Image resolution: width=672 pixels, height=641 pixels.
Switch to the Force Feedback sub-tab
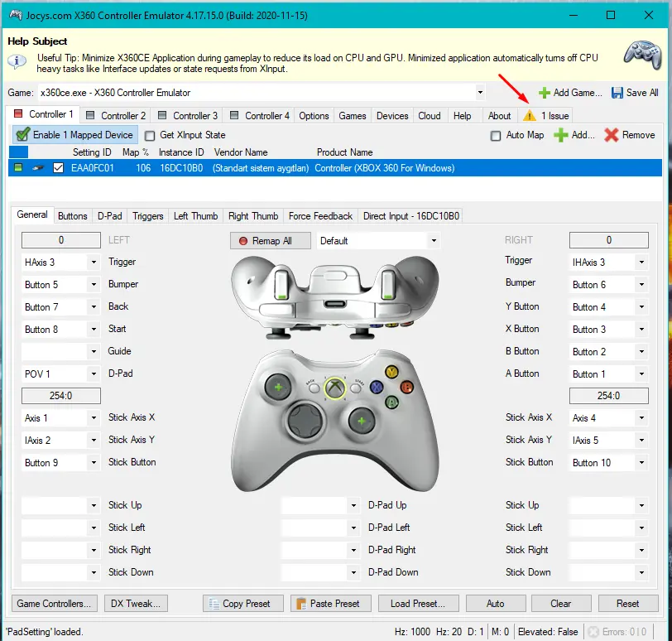coord(320,215)
